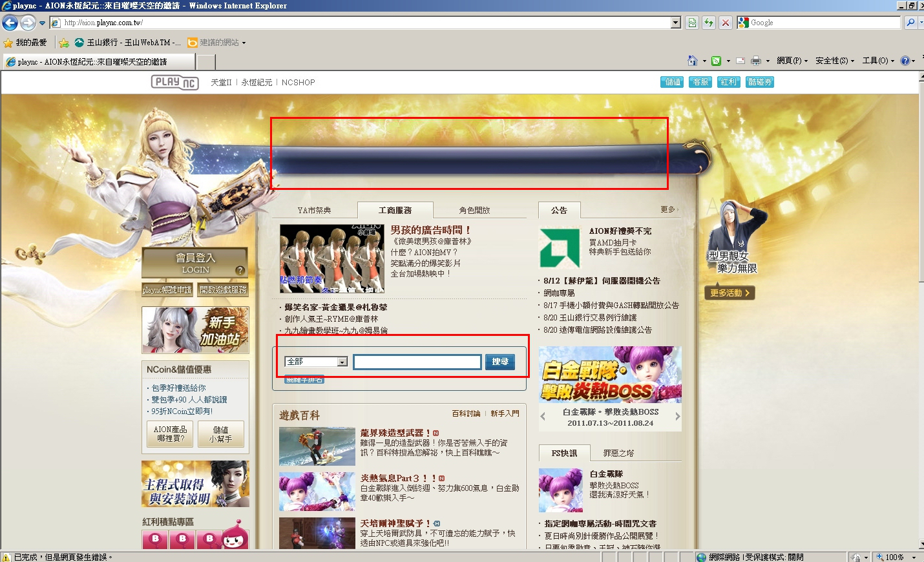Click the 更多活動 button
The height and width of the screenshot is (562, 924).
click(730, 293)
